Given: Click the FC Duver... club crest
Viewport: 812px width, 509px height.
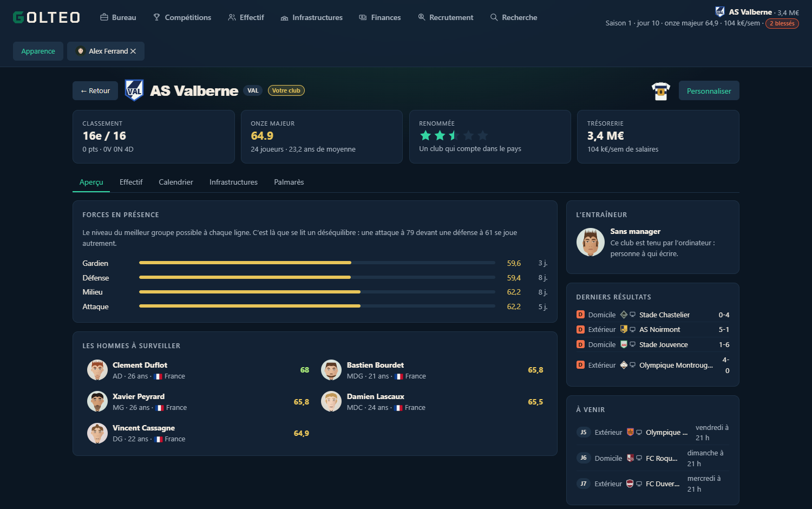Looking at the screenshot, I should (630, 484).
